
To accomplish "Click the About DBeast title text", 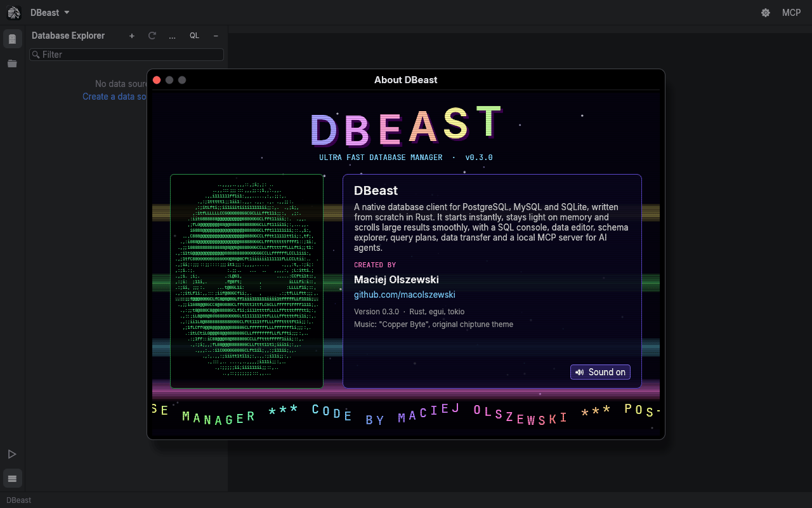I will [x=406, y=80].
